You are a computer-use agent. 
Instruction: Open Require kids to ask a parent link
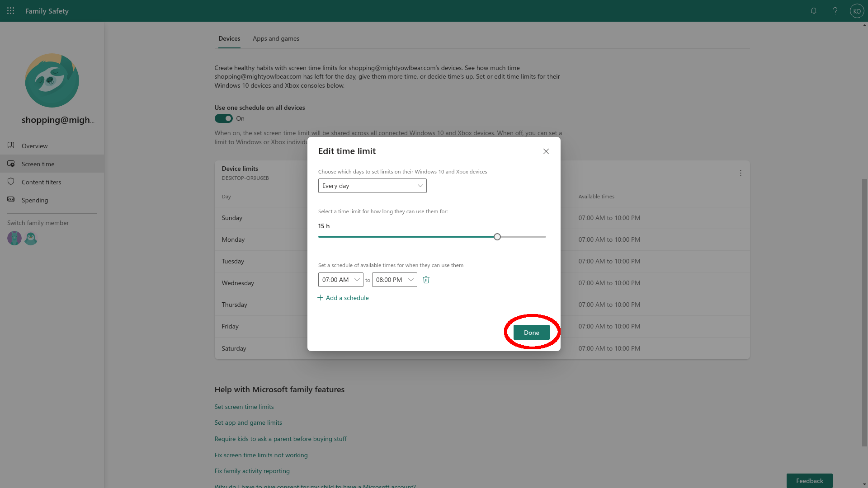pos(280,439)
